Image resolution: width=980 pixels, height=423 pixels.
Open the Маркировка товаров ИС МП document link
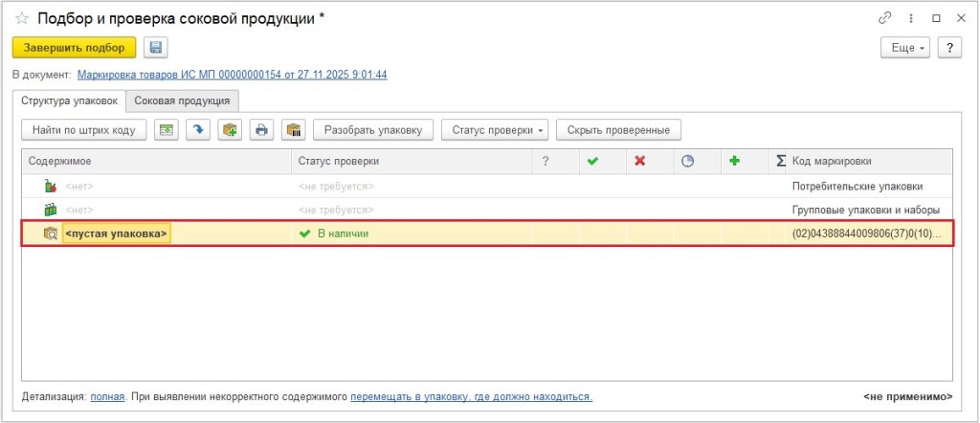232,75
